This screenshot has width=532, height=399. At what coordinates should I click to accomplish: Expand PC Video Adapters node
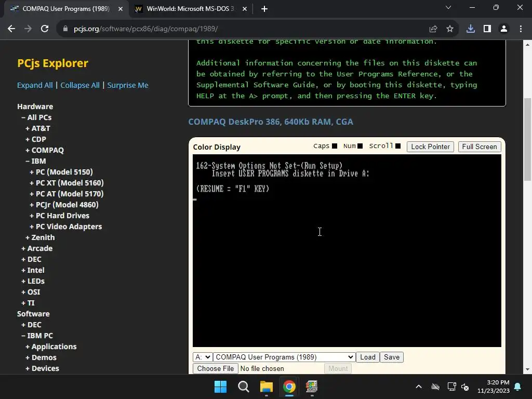[x=65, y=227]
